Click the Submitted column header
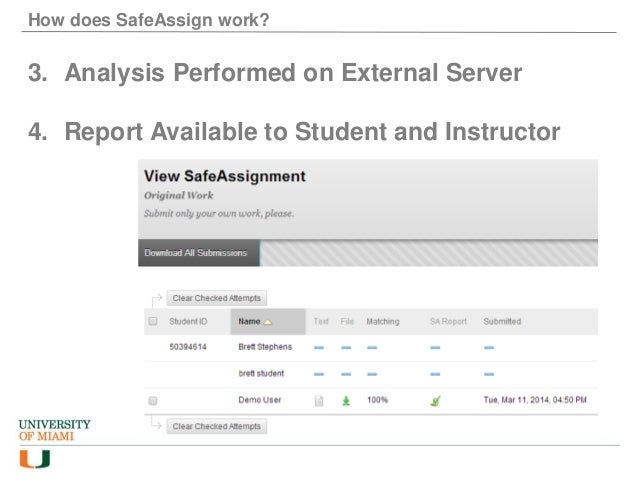The width and height of the screenshot is (638, 479). 502,322
